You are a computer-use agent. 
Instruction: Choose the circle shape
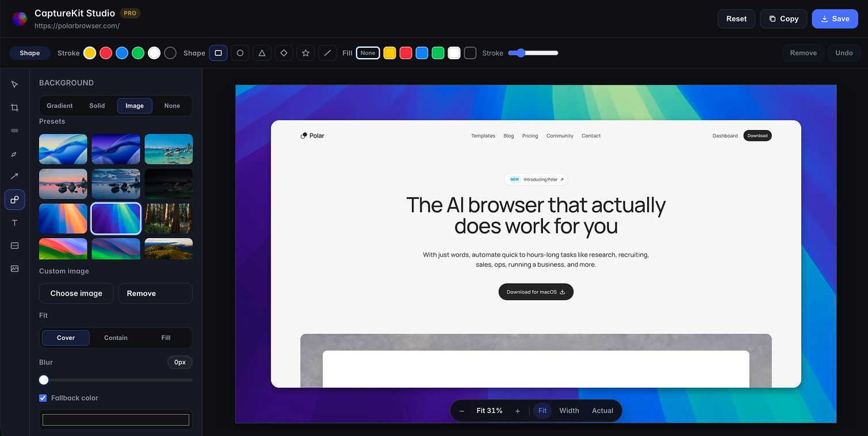click(240, 53)
